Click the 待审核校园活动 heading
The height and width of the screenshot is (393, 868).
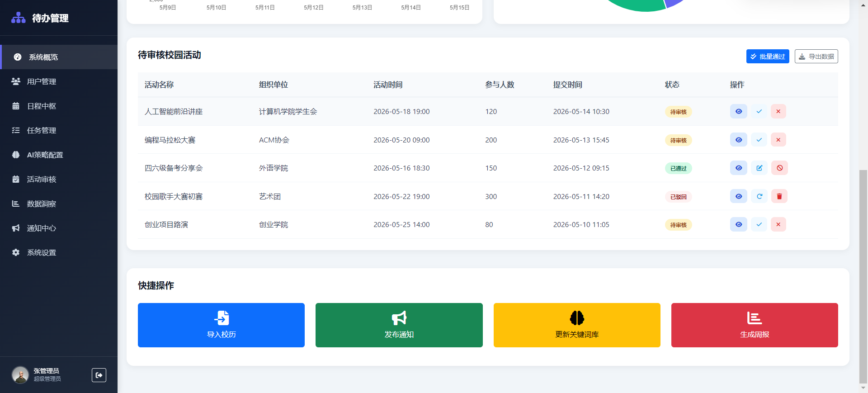click(170, 55)
